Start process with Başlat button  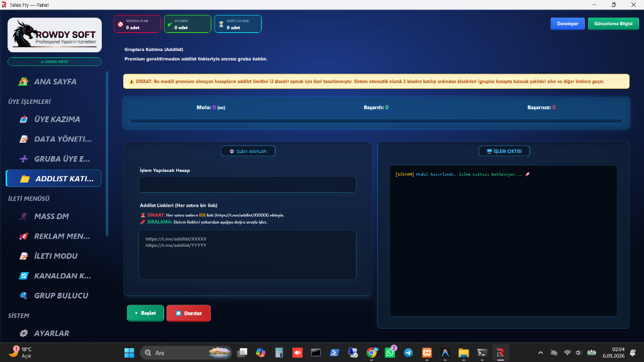[x=145, y=313]
